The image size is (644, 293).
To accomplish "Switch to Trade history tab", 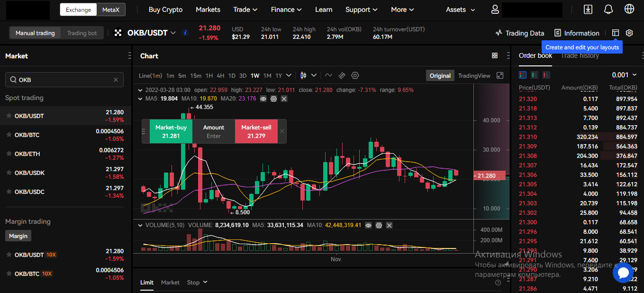I will (580, 56).
